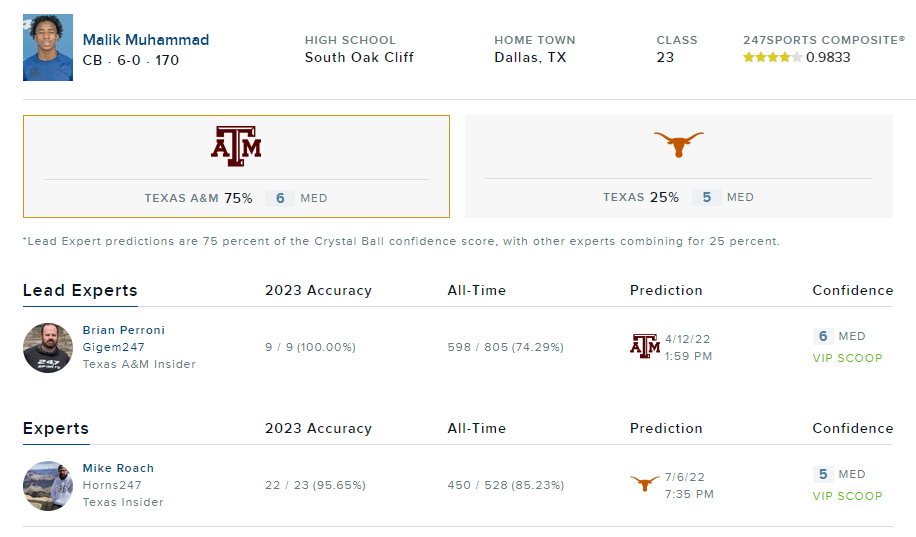This screenshot has width=916, height=537.
Task: Open Malik Muhammad's profile photo
Action: 48,48
